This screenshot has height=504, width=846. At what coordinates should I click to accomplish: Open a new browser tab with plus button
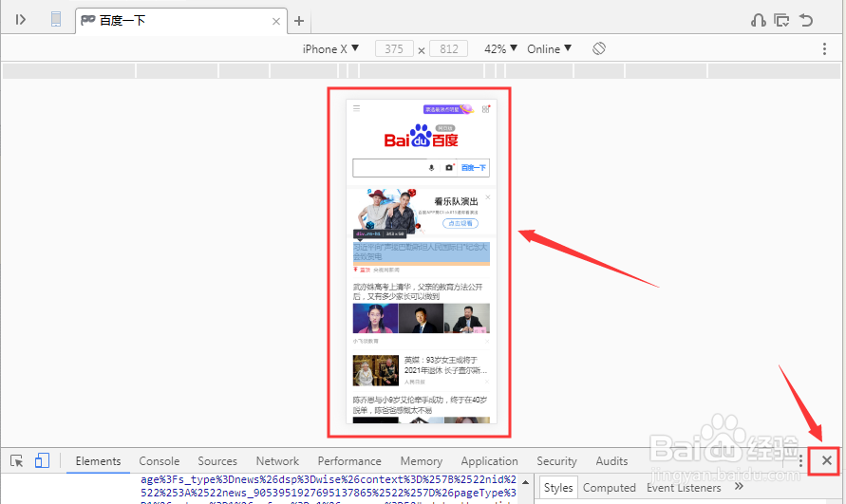click(x=299, y=21)
